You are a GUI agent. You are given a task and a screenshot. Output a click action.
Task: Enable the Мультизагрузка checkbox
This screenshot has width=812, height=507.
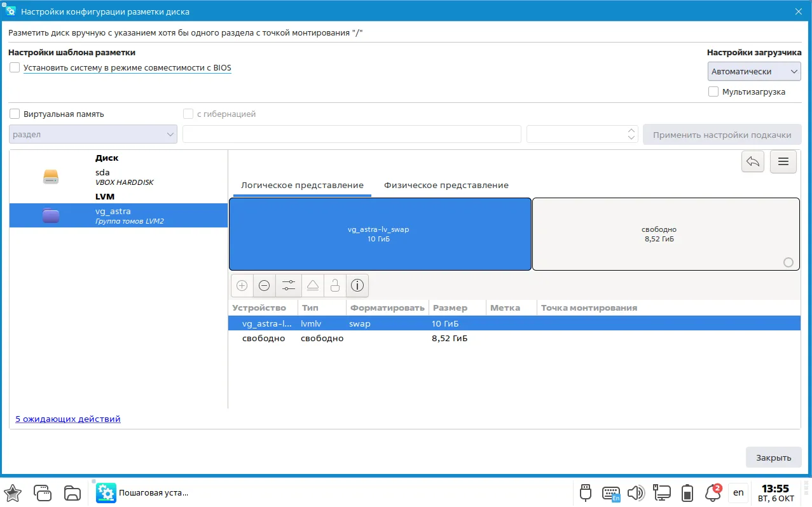pyautogui.click(x=713, y=91)
